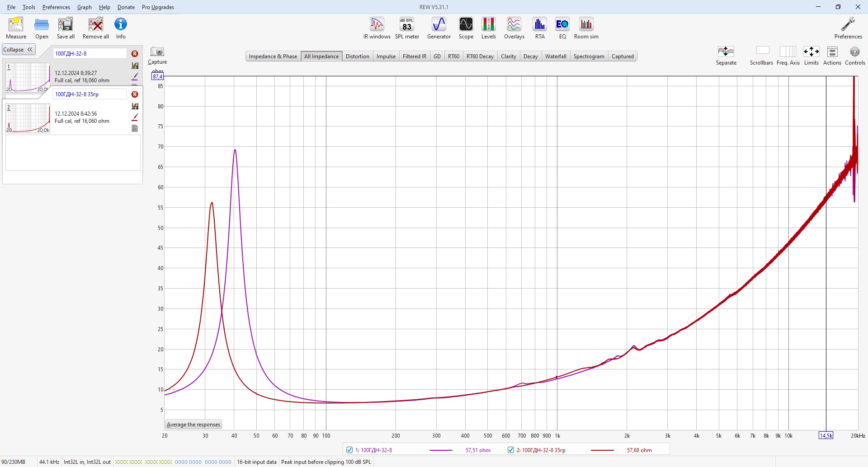Select the measurement 1 thumbnail

click(x=28, y=78)
